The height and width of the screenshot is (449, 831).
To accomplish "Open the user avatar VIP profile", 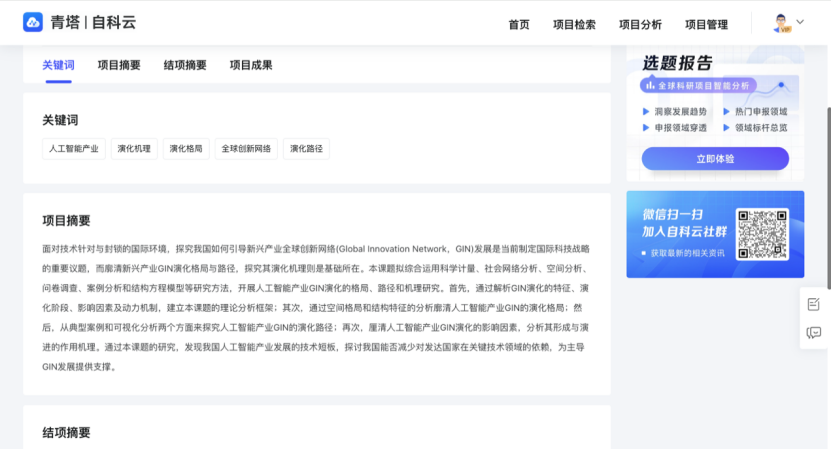I will (781, 24).
